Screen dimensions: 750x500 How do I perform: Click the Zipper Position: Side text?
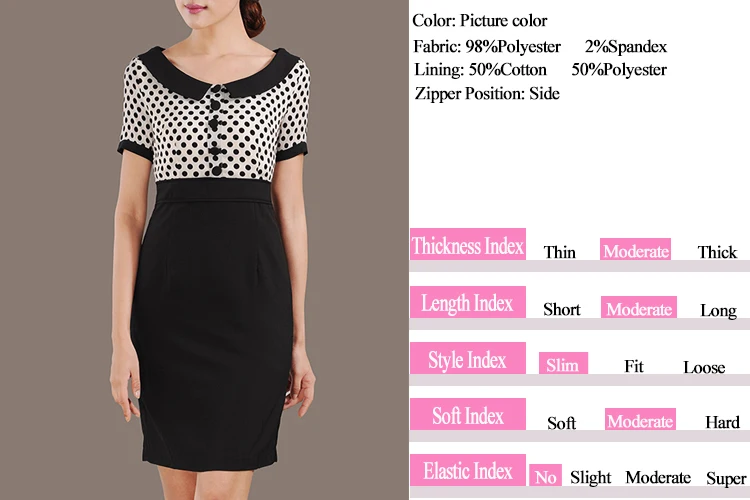(487, 93)
